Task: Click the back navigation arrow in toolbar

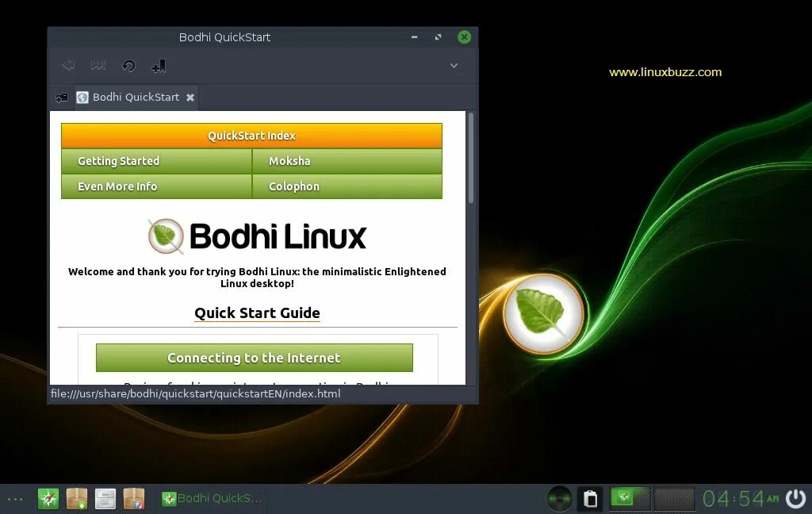Action: coord(68,65)
